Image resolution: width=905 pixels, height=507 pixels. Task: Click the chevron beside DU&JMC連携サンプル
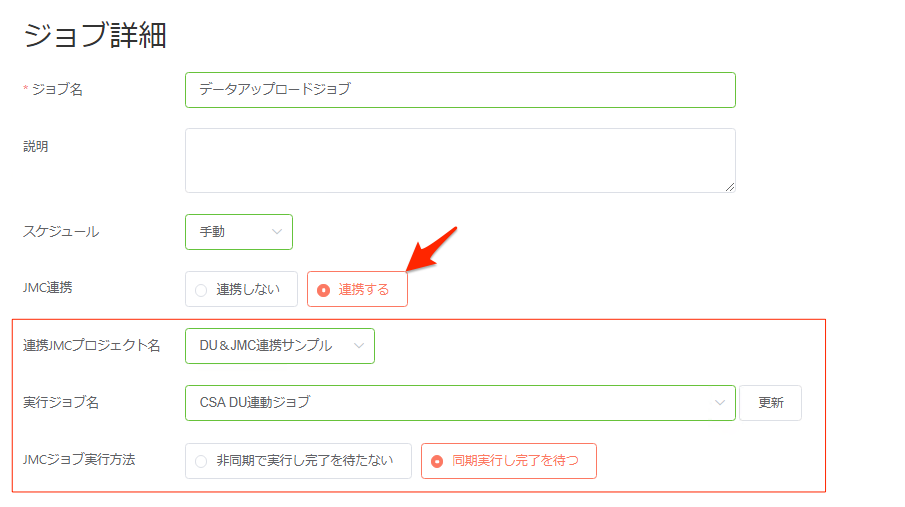(x=358, y=345)
